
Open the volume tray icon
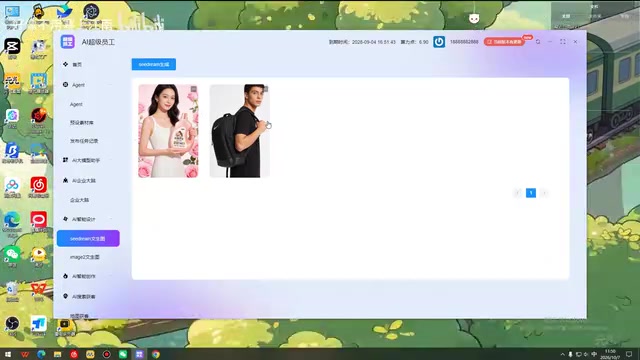[586, 354]
